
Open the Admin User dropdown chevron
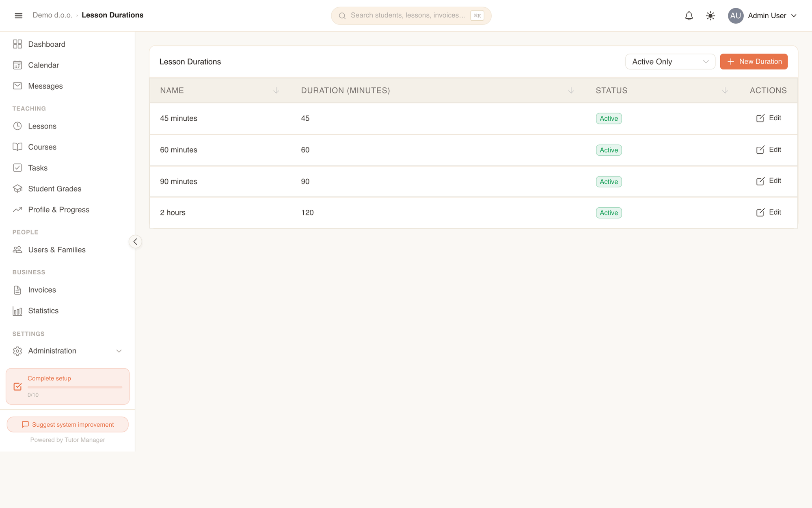[794, 15]
